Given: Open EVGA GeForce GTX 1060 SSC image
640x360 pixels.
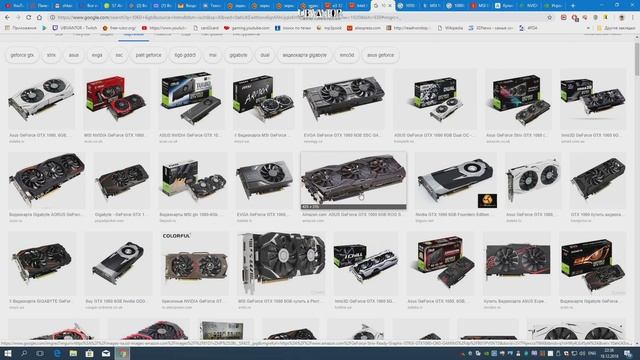Looking at the screenshot, I should point(344,99).
